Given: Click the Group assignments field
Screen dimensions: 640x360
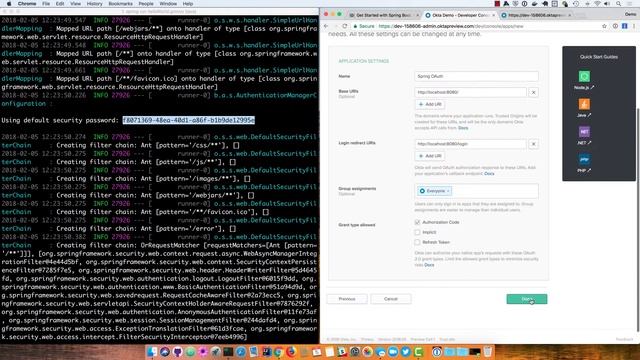Looking at the screenshot, I should 476,191.
